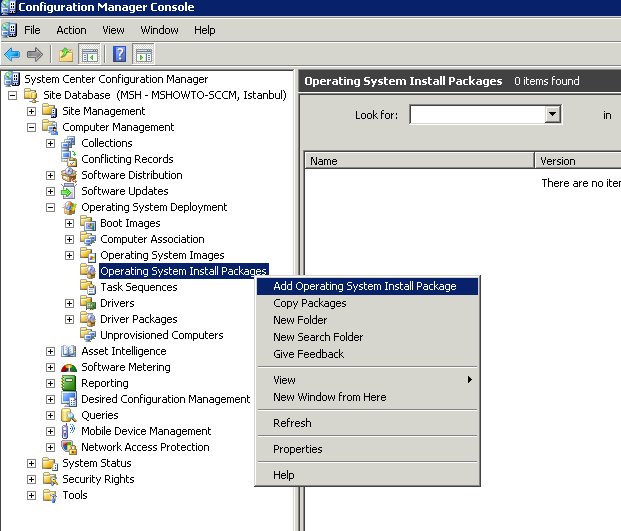This screenshot has height=531, width=621.
Task: Click the Mobile Device Management icon
Action: pos(69,431)
